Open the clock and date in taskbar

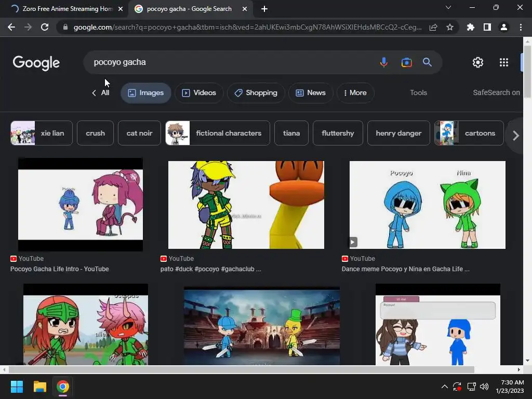click(x=510, y=387)
